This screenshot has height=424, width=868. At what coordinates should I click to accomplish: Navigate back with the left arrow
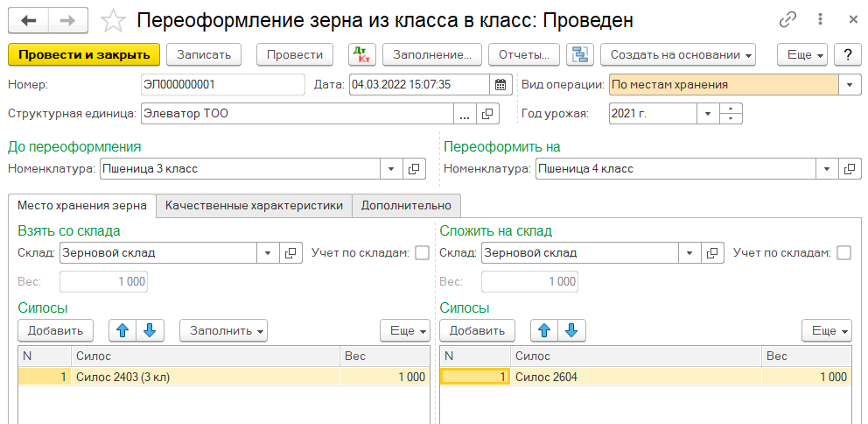[x=29, y=20]
